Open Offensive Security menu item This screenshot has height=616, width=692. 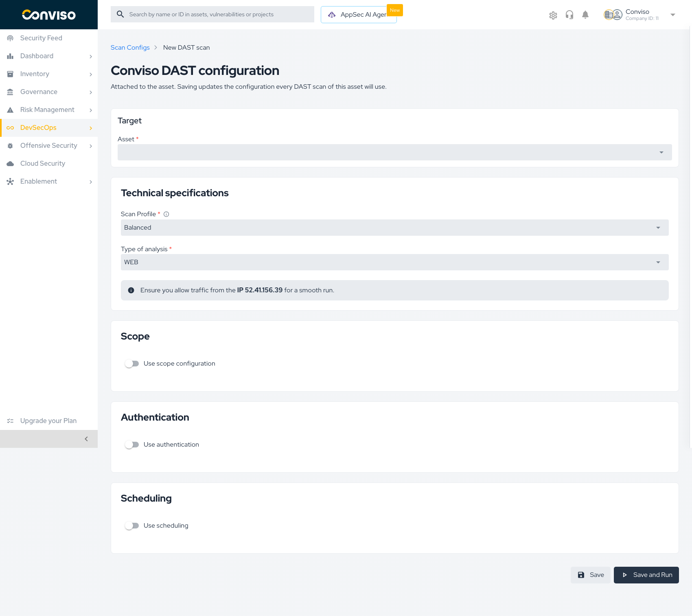(x=49, y=146)
